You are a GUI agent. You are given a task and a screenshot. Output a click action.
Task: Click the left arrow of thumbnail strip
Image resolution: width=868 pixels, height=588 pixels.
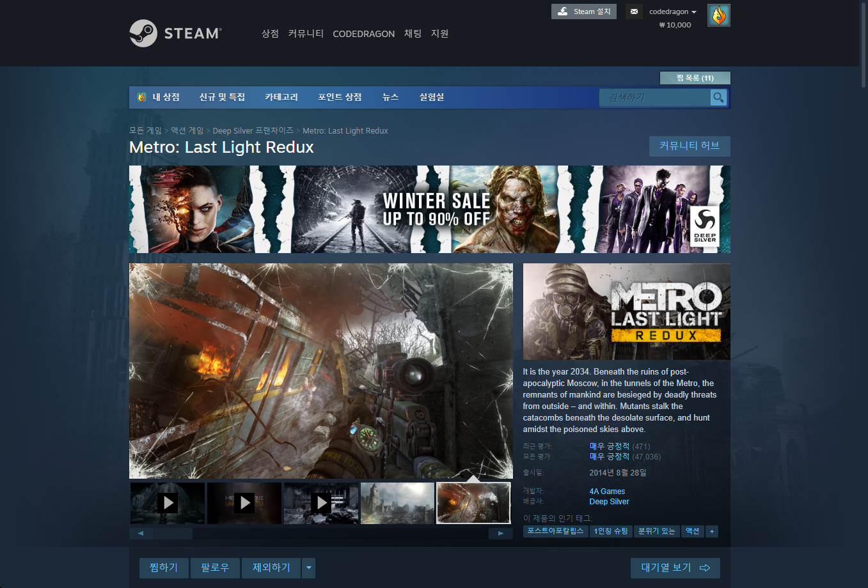click(x=141, y=533)
